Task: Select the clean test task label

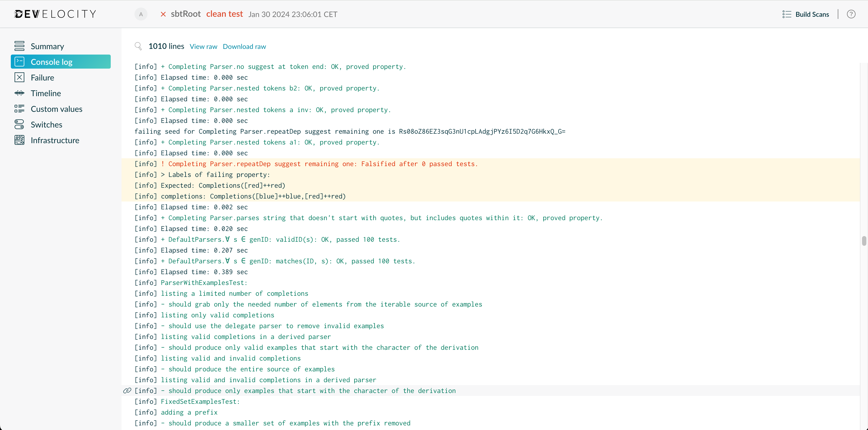Action: click(224, 14)
